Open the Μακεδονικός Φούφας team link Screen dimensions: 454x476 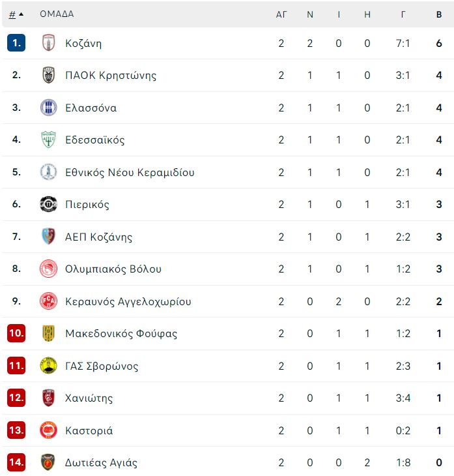pyautogui.click(x=121, y=333)
